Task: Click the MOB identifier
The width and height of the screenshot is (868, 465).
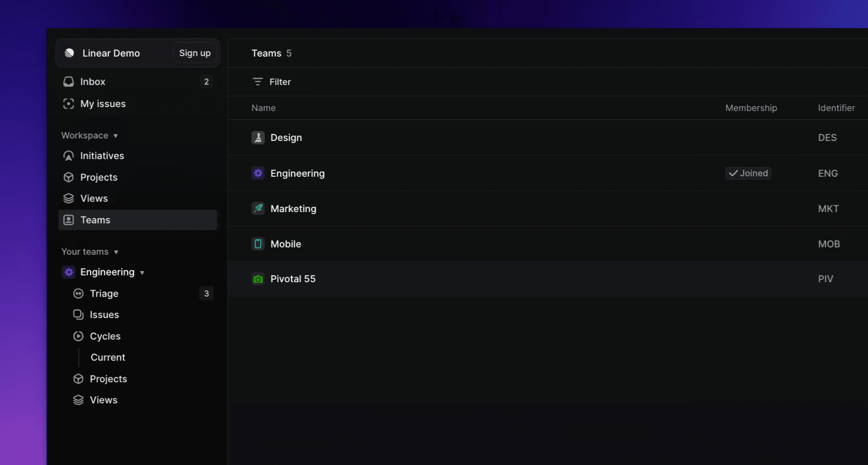Action: tap(829, 244)
